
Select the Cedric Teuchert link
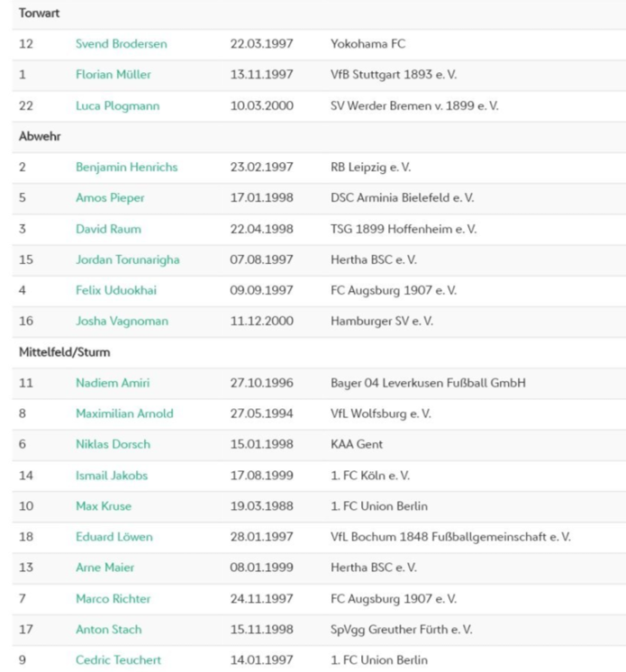point(118,660)
